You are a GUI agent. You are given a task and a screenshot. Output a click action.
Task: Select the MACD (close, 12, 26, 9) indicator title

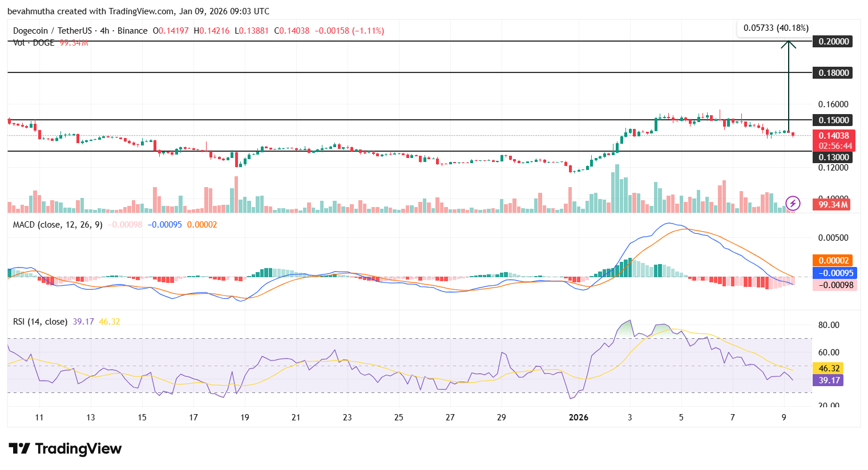pos(57,225)
